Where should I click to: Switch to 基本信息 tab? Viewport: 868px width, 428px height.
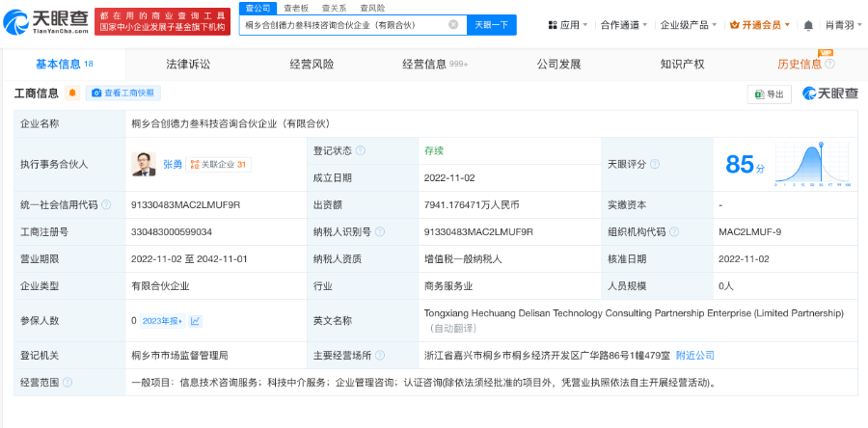point(65,65)
